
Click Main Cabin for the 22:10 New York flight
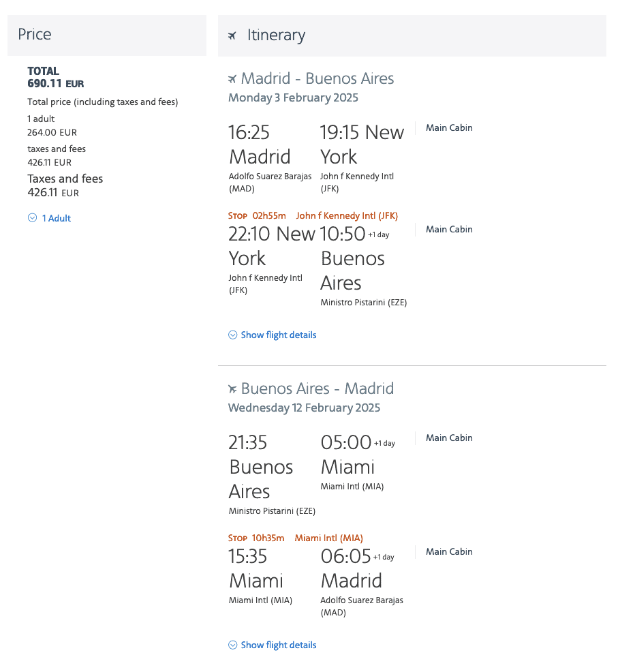[x=449, y=229]
